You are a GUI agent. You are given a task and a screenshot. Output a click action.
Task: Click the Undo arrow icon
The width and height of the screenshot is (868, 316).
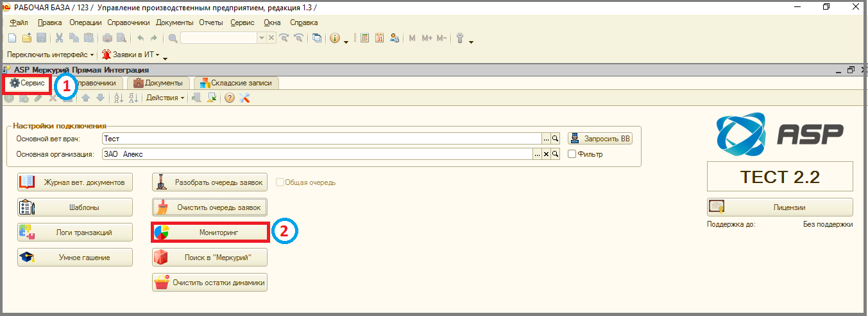click(140, 38)
